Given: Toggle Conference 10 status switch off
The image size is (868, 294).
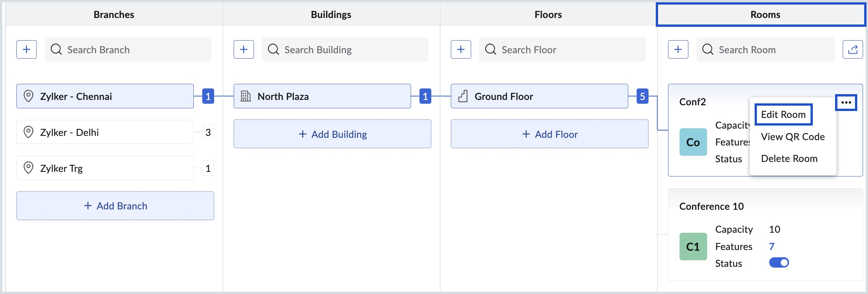Looking at the screenshot, I should tap(779, 263).
